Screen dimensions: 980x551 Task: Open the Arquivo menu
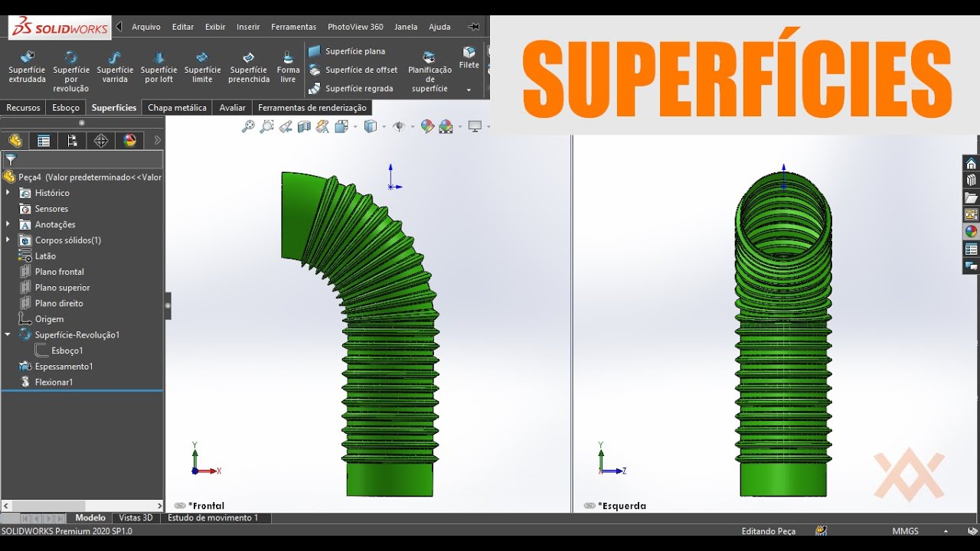click(x=146, y=27)
